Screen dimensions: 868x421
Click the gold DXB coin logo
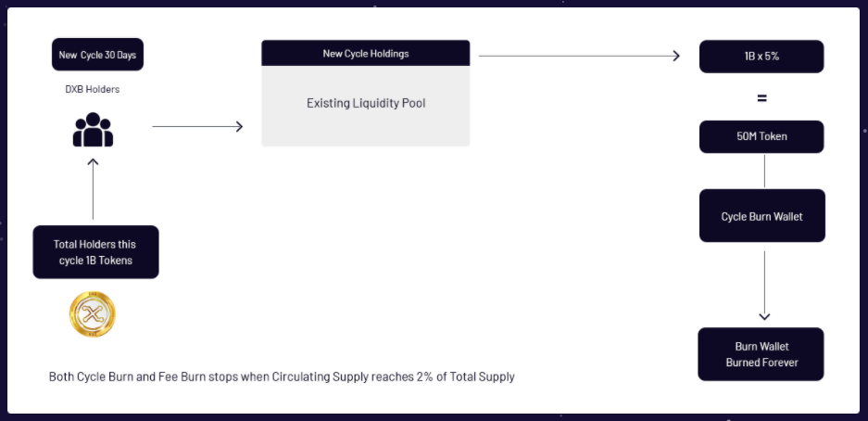(x=93, y=313)
